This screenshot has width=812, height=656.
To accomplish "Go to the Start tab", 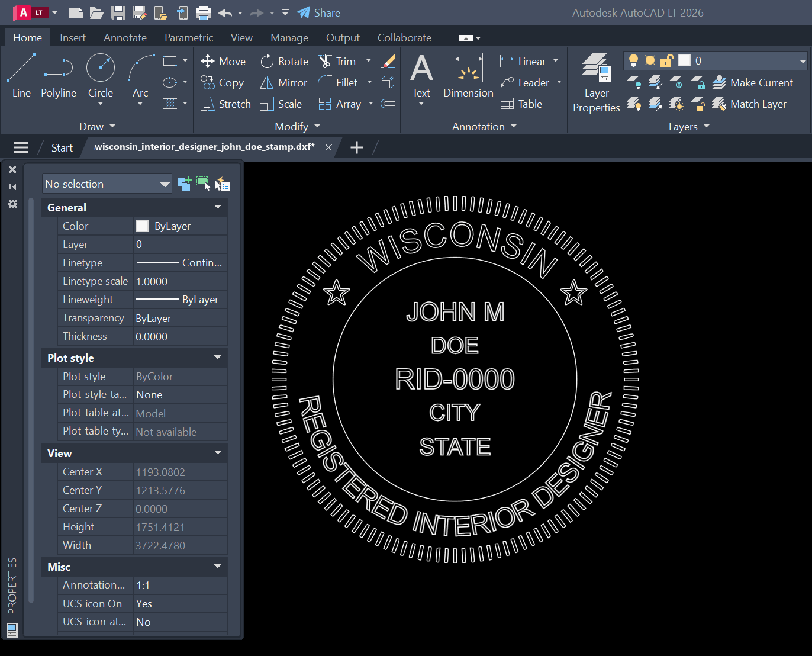I will tap(62, 147).
